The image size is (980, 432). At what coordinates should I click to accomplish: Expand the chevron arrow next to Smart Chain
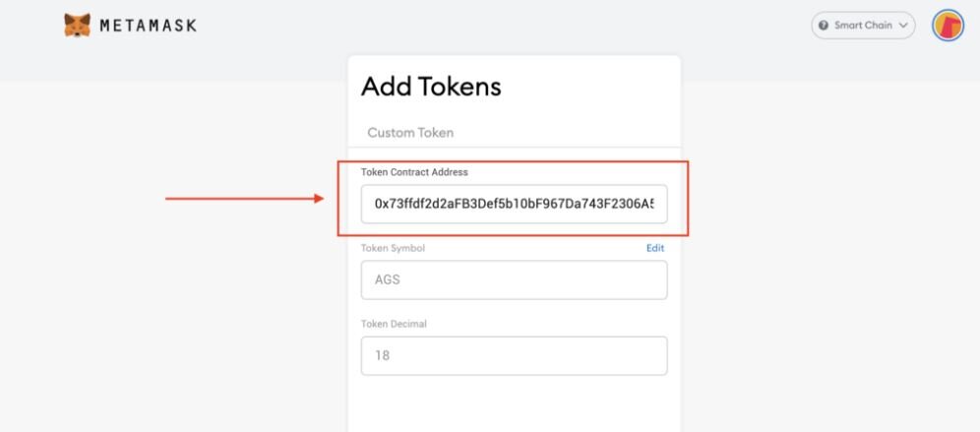902,26
